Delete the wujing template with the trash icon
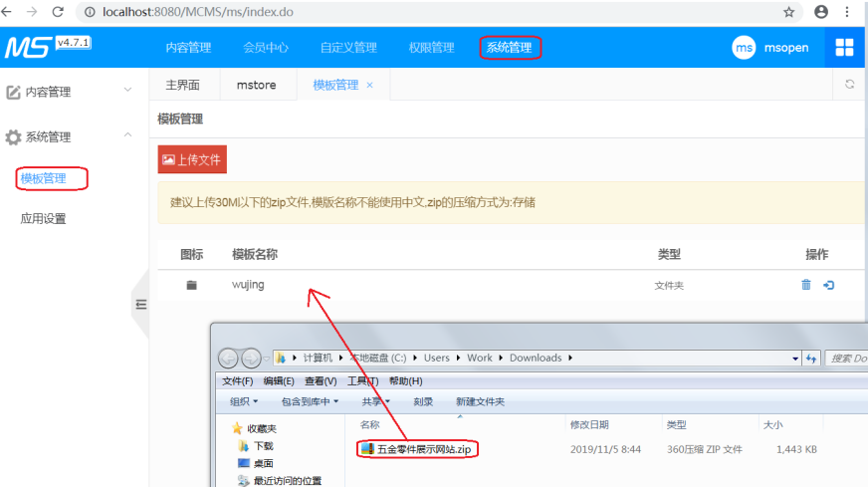Screen dimensions: 868x487 806,285
